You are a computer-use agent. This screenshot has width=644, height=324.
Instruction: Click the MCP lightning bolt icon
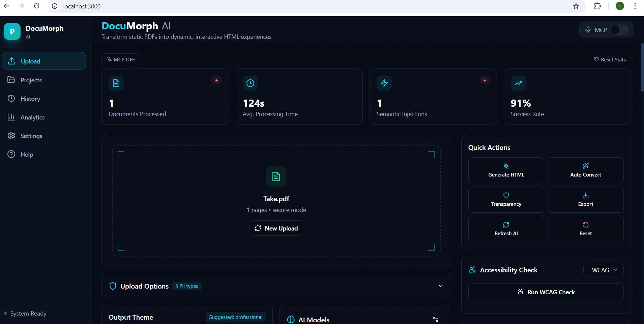click(x=588, y=30)
